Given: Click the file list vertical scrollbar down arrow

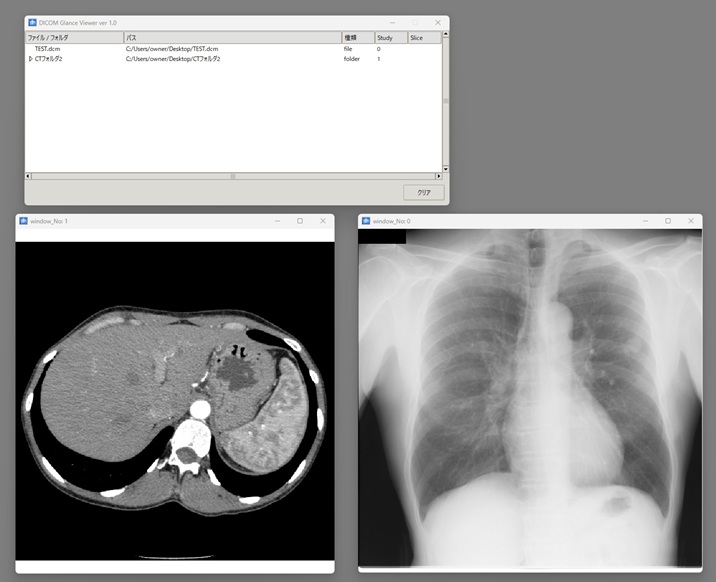Looking at the screenshot, I should (446, 168).
